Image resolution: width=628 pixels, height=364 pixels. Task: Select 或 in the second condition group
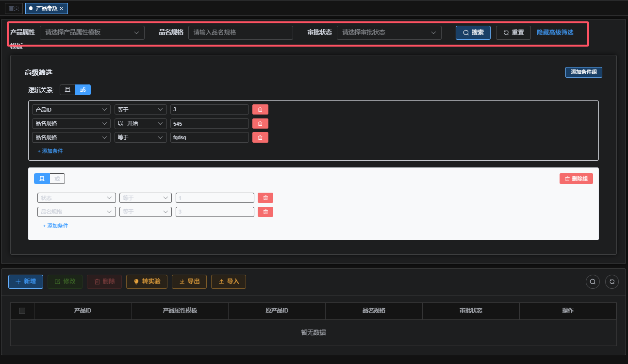pyautogui.click(x=57, y=179)
